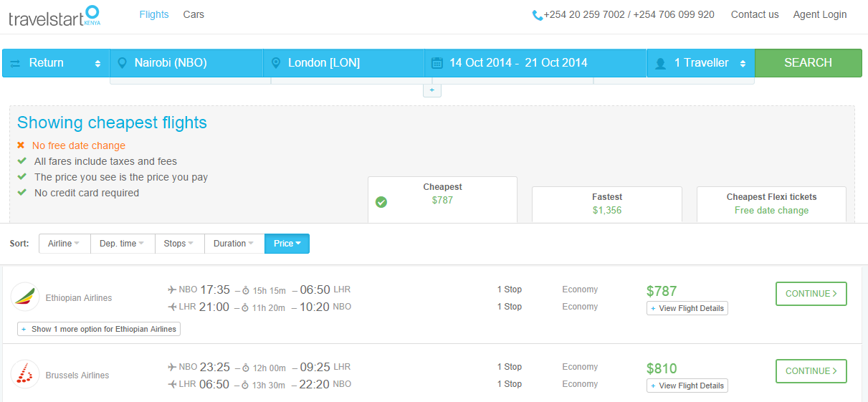This screenshot has height=402, width=868.
Task: Click the stopwatch icon beside 15h 15m
Action: (x=245, y=290)
